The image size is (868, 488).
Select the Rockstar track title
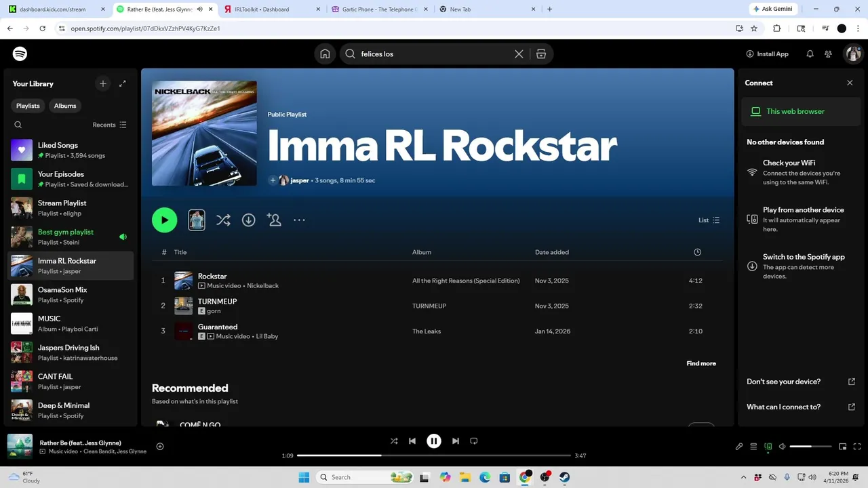click(x=212, y=276)
